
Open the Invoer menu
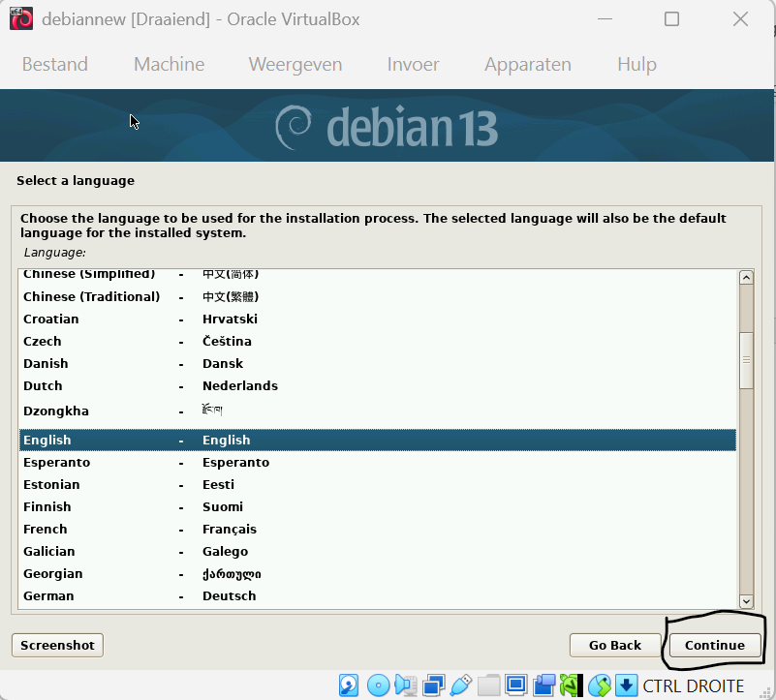pos(414,64)
